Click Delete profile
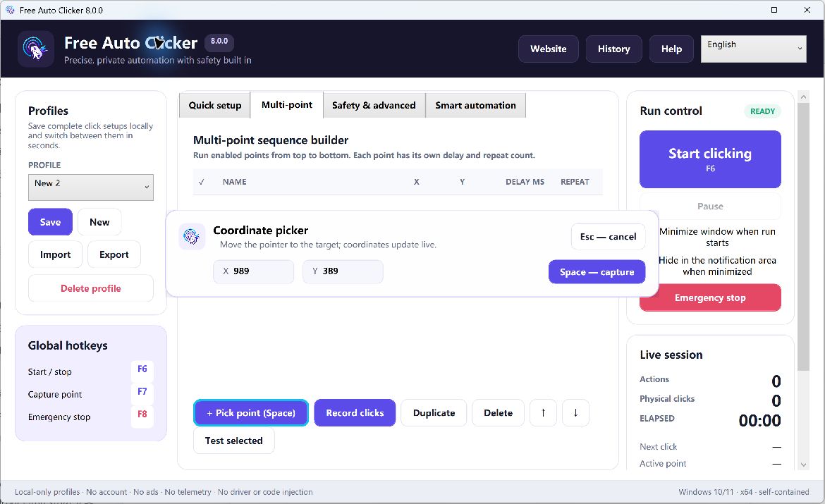The width and height of the screenshot is (825, 504). coord(91,288)
